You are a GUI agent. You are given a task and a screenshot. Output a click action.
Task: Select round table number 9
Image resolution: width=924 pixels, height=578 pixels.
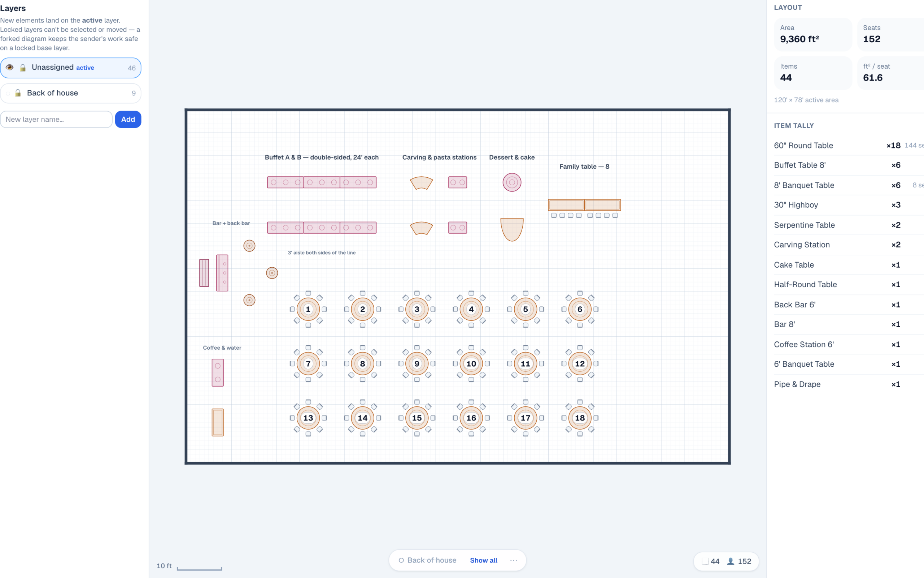417,363
